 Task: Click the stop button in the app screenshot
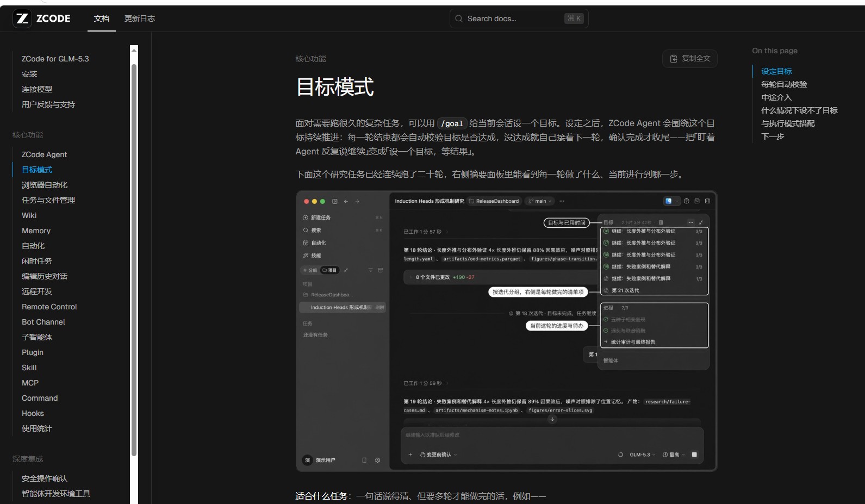694,455
